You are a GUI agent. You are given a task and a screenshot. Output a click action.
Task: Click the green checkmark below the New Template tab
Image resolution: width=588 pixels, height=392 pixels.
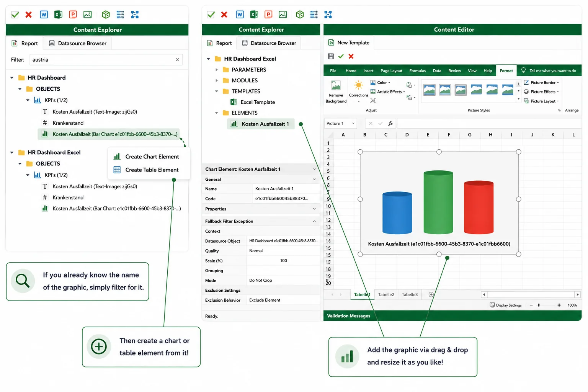(x=341, y=56)
